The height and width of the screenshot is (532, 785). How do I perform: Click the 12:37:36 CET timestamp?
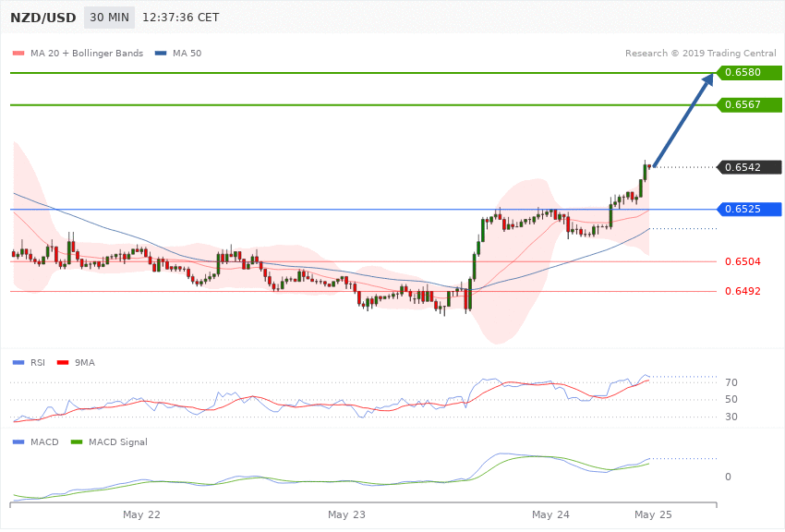(181, 18)
